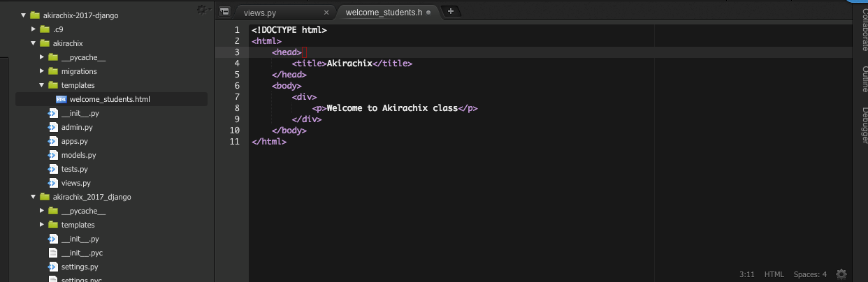Open a new tab with plus button

pos(451,11)
